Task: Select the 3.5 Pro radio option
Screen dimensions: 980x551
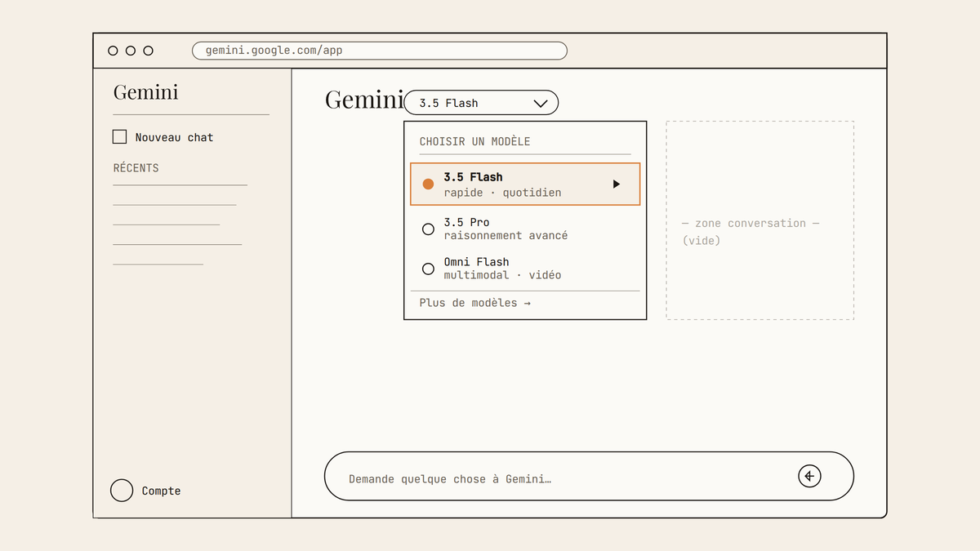Action: (428, 229)
